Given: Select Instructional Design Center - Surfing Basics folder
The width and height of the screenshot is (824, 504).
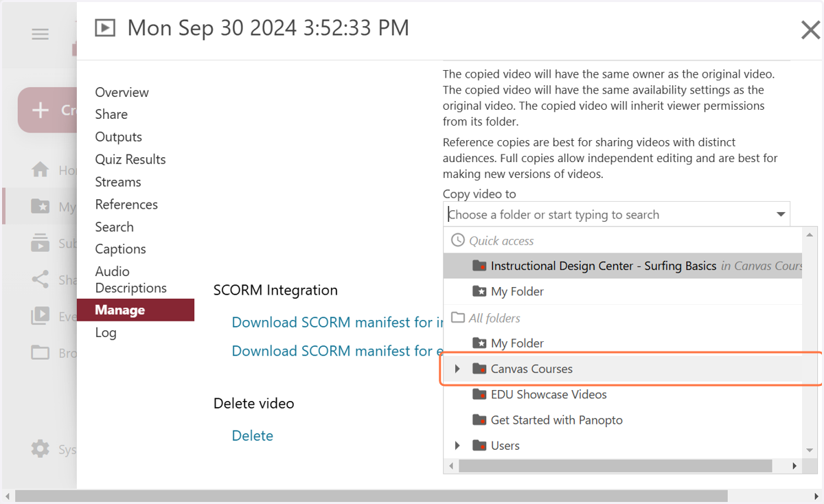Looking at the screenshot, I should (623, 266).
